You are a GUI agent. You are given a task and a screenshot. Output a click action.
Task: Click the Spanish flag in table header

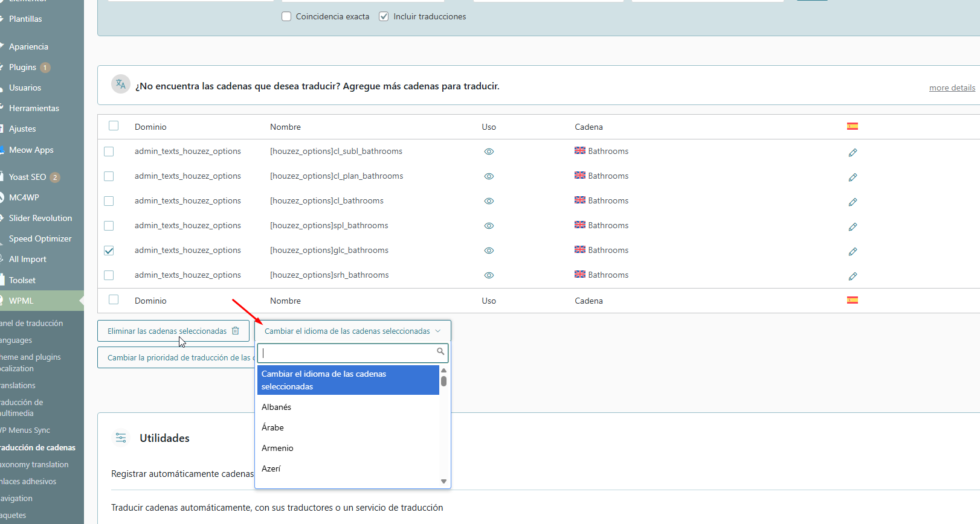coord(852,126)
